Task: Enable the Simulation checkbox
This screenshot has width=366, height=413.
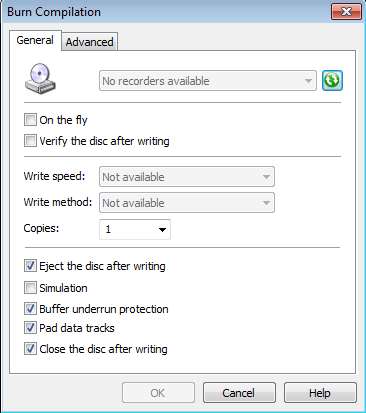Action: pyautogui.click(x=30, y=288)
